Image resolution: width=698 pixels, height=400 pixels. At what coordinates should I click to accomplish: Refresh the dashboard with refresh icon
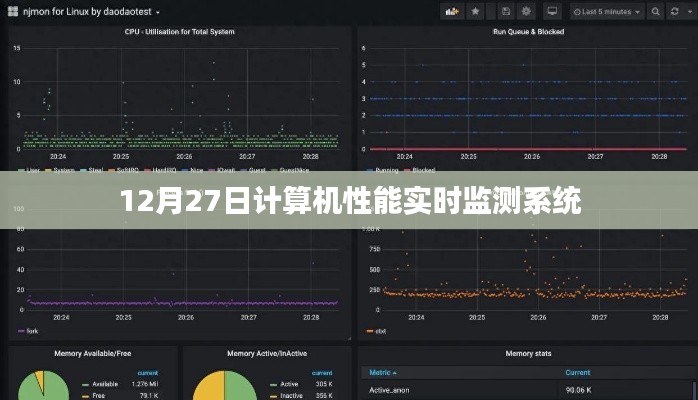point(671,12)
